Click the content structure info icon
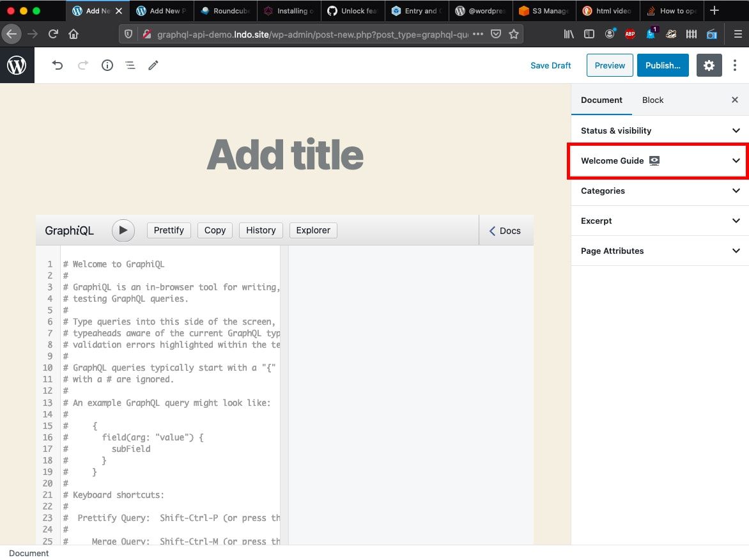 tap(107, 65)
